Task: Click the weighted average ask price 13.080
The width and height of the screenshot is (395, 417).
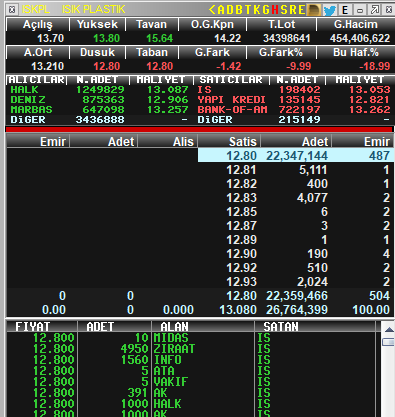Action: (238, 310)
